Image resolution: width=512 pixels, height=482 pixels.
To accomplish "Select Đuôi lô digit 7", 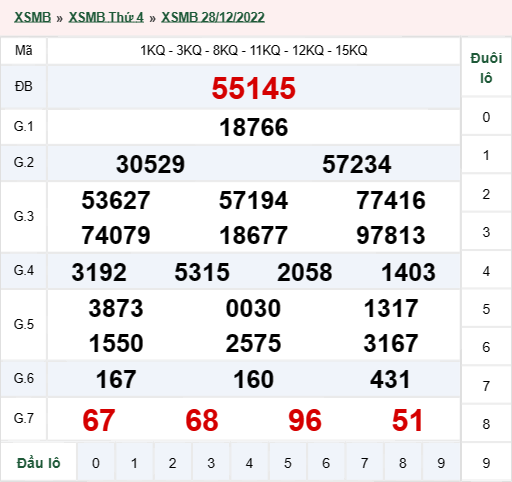I will (x=486, y=386).
